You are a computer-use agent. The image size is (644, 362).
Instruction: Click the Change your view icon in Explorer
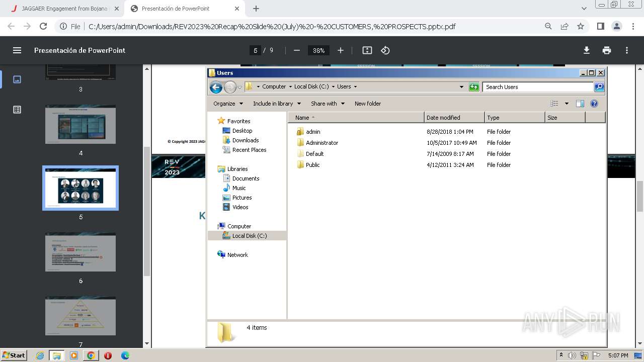[554, 104]
